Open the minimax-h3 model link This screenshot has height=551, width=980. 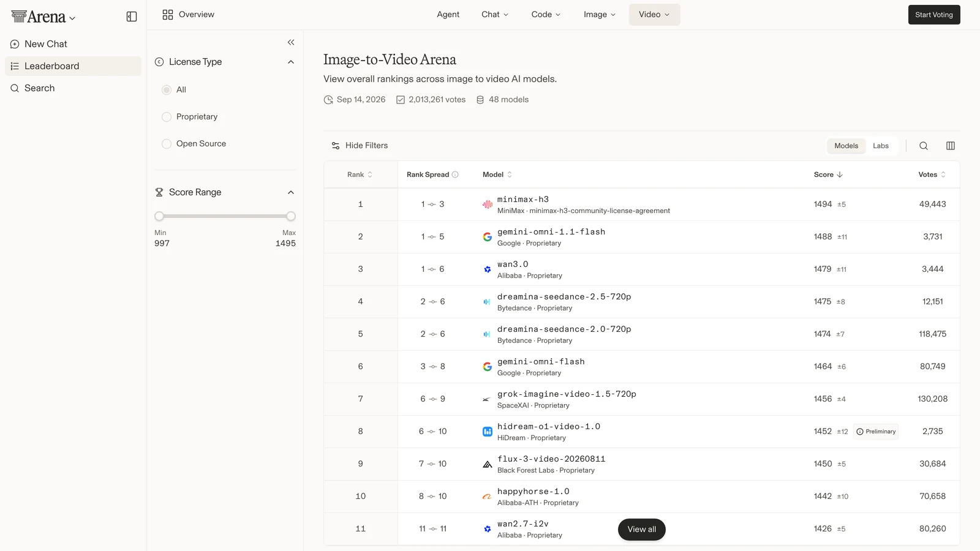click(x=523, y=200)
